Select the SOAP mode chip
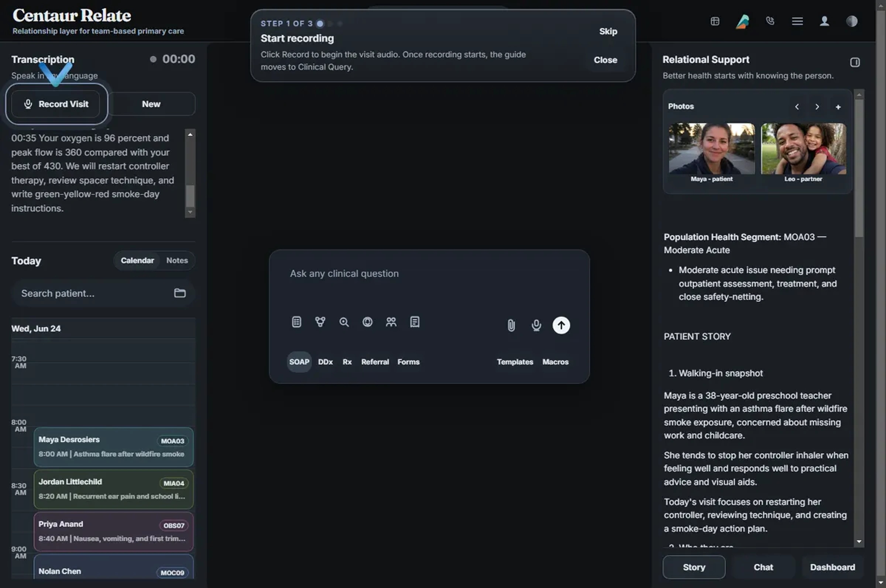This screenshot has width=886, height=588. pyautogui.click(x=299, y=362)
